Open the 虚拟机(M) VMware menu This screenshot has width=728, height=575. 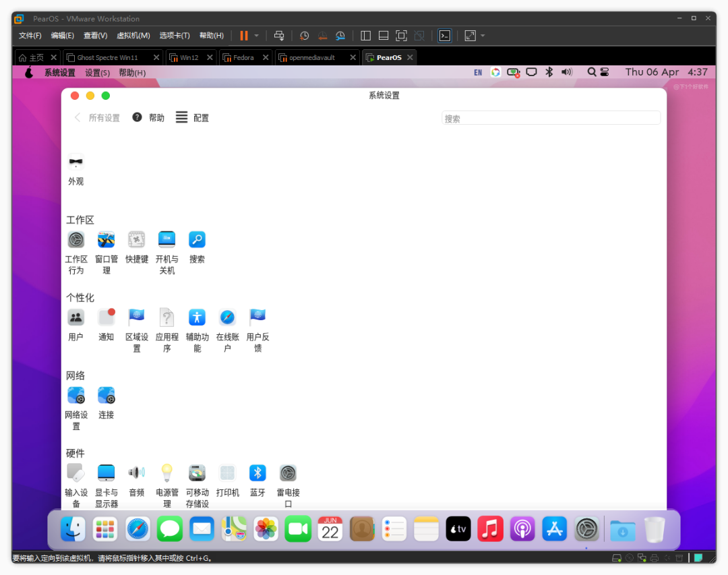point(133,36)
